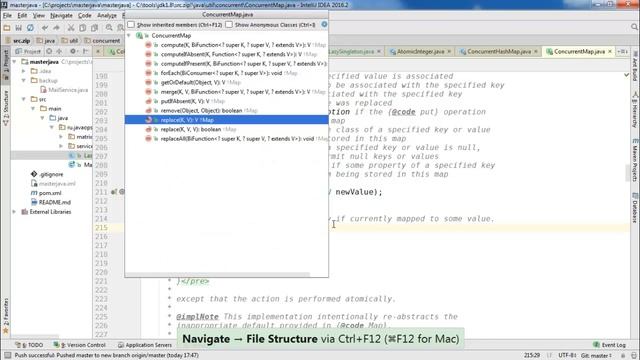Image resolution: width=640 pixels, height=360 pixels.
Task: Select remove(Object, Object): boolean entry
Action: coord(227,111)
